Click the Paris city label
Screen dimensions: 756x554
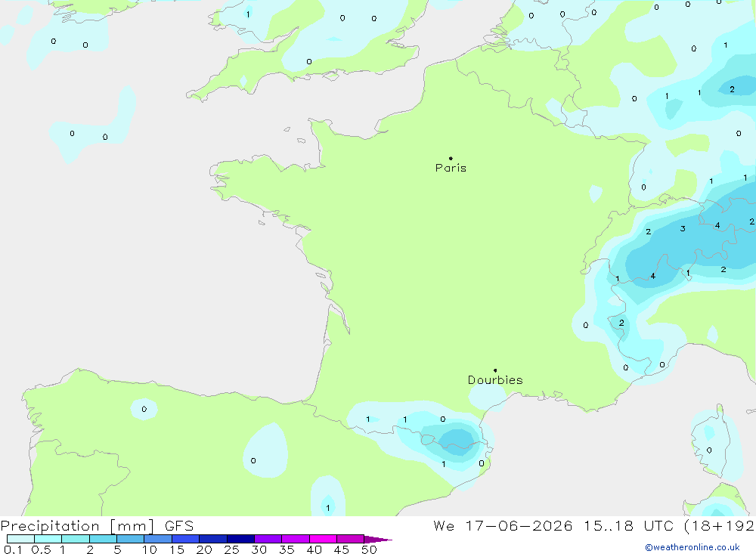tap(451, 168)
